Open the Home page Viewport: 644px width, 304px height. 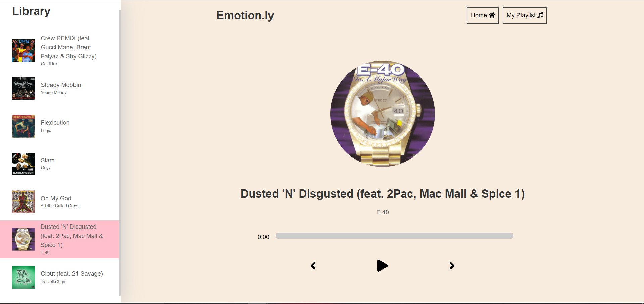[483, 15]
